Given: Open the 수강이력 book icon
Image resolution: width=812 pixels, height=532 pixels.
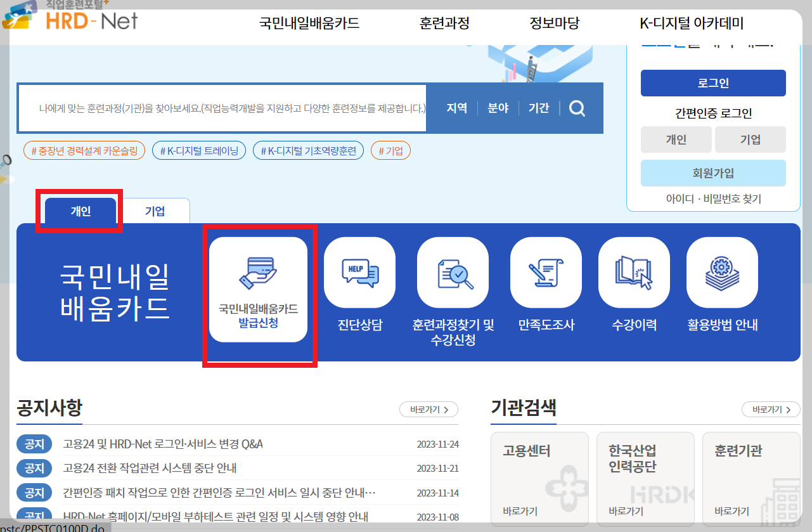Looking at the screenshot, I should [634, 273].
